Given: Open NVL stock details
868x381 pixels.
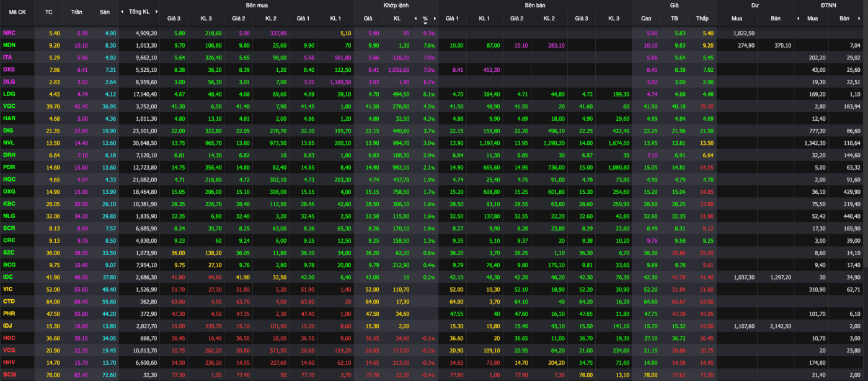Looking at the screenshot, I should point(9,142).
